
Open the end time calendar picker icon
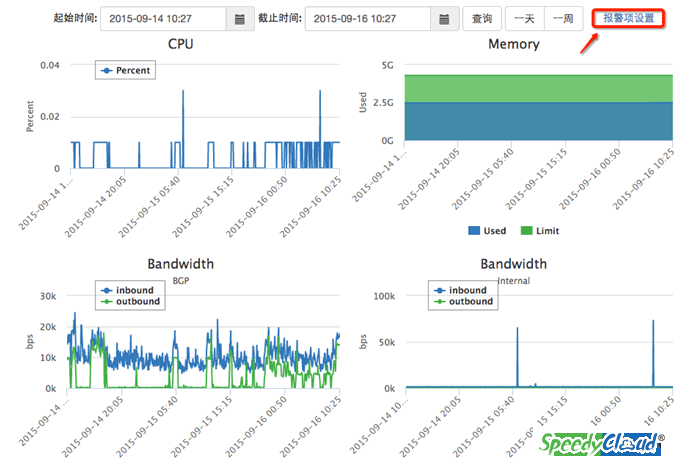coord(444,19)
